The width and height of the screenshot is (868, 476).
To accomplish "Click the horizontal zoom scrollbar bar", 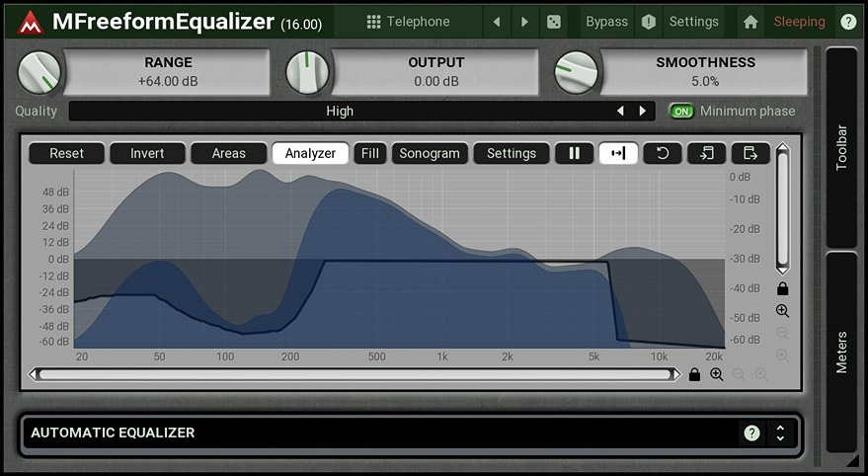I will [355, 374].
